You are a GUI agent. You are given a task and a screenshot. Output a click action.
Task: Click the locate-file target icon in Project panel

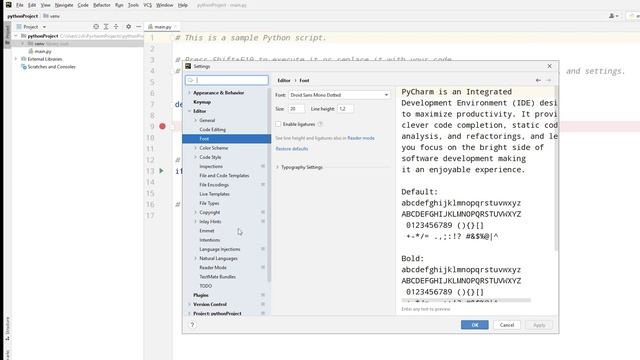(96, 27)
